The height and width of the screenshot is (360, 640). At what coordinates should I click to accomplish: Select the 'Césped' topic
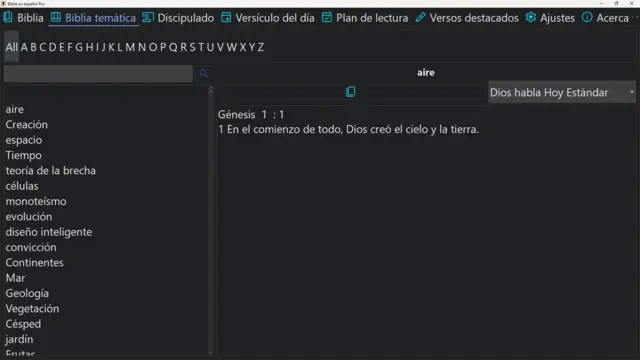pyautogui.click(x=23, y=324)
